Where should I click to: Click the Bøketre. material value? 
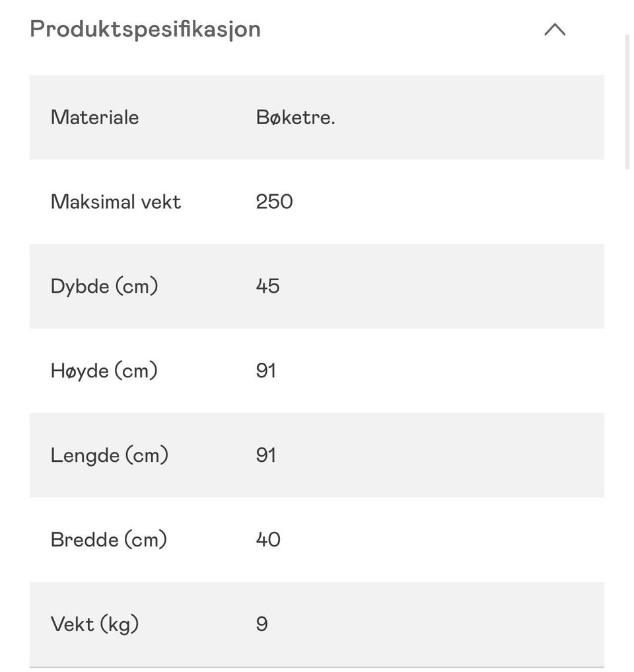[x=296, y=118]
